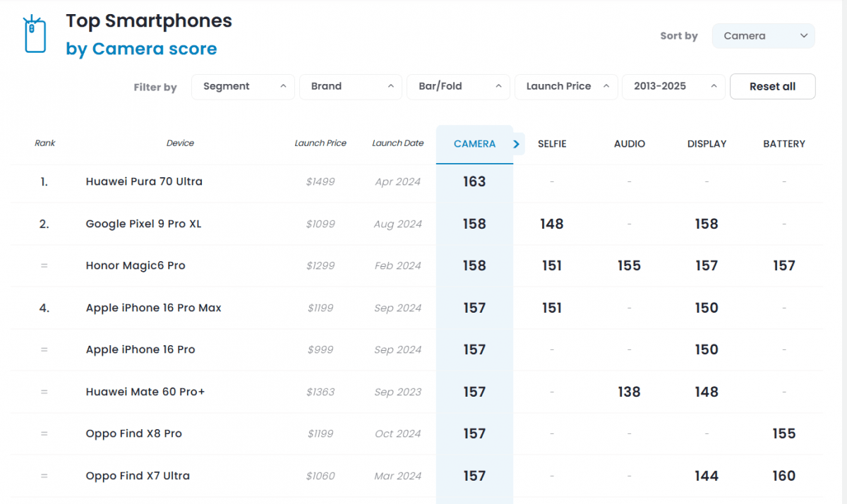The image size is (847, 504).
Task: Open Apple iPhone 16 Pro Max entry
Action: (x=153, y=308)
